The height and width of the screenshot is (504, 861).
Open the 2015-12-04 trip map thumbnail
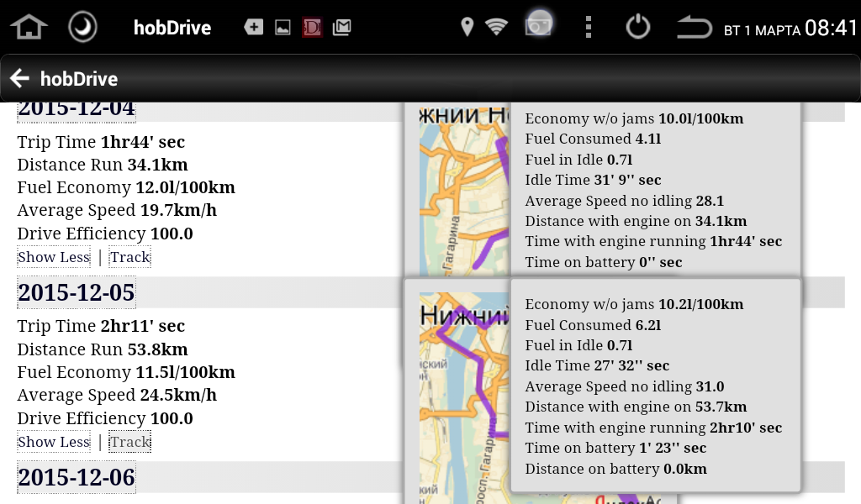(464, 190)
